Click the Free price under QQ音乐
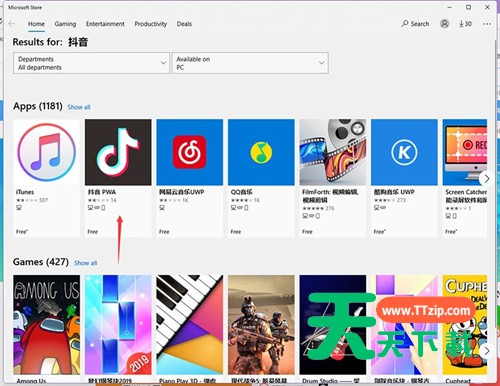 pyautogui.click(x=236, y=232)
